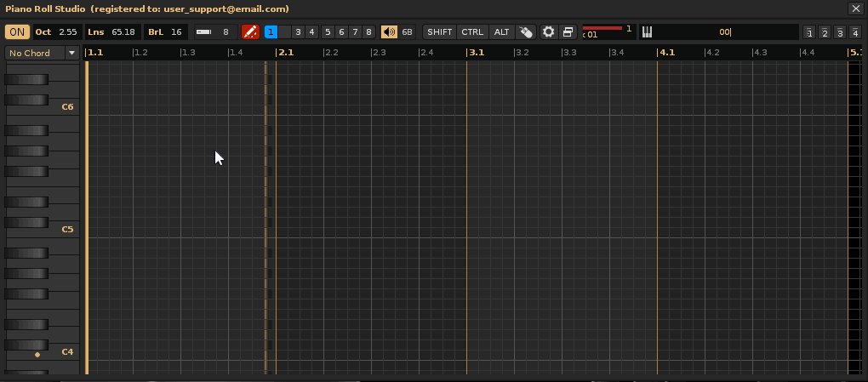The height and width of the screenshot is (382, 868).
Task: Select the red pencil draw tool
Action: point(250,32)
